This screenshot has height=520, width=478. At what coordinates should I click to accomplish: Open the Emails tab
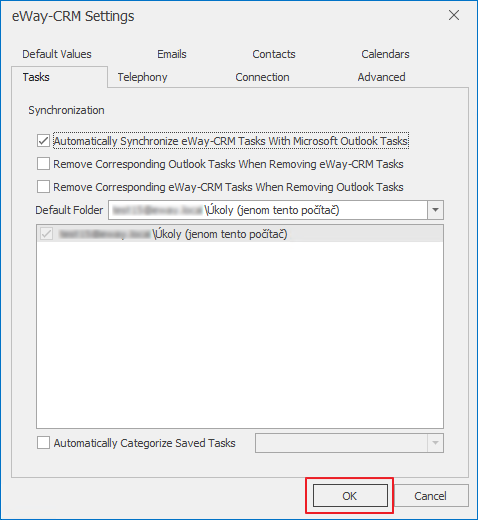(x=172, y=54)
